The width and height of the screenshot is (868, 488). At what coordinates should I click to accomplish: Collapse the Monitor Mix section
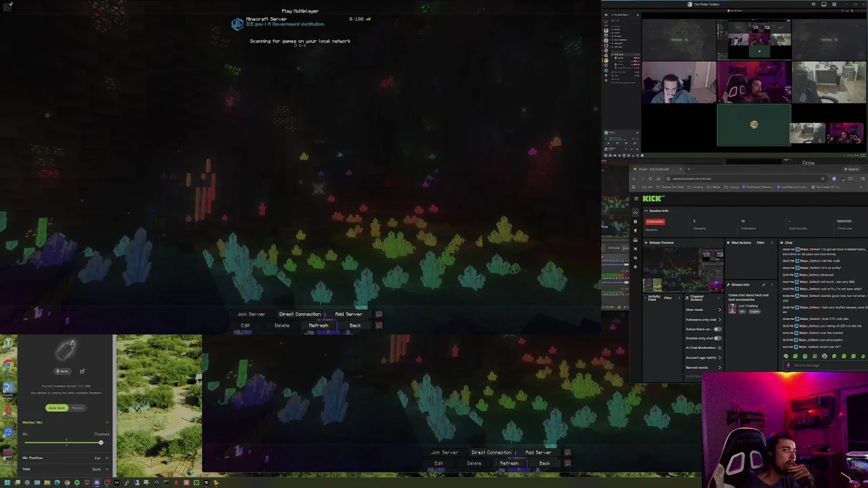point(106,422)
